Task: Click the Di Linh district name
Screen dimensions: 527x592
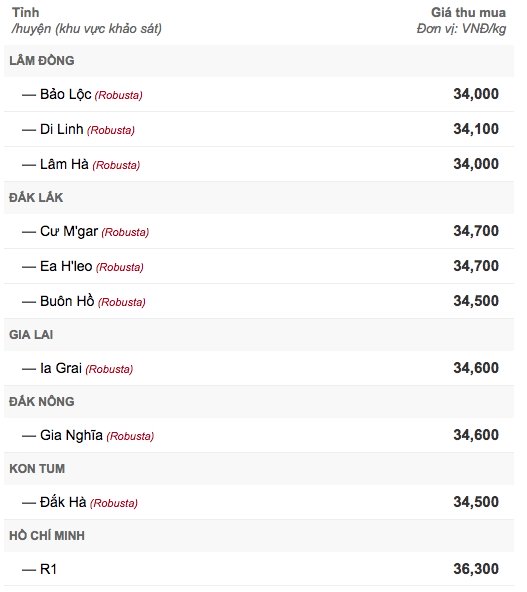Action: 62,129
